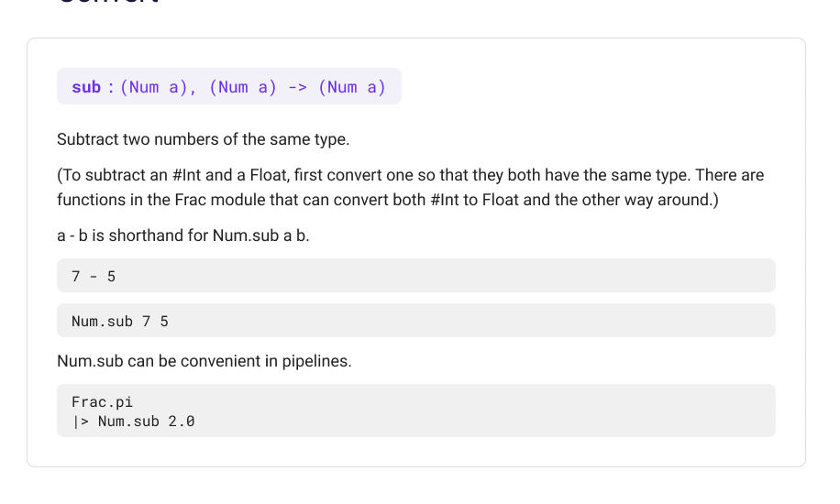The height and width of the screenshot is (504, 840).
Task: Click the "Frac.pi" line in pipeline example
Action: point(103,401)
